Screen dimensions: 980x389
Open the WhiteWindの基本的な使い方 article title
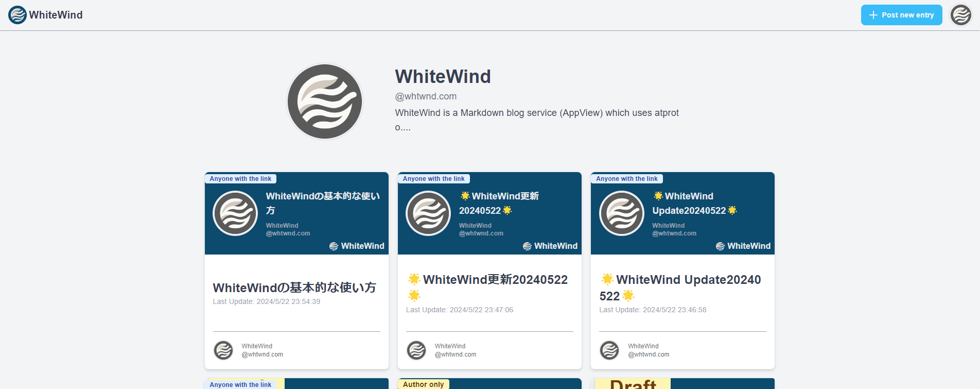point(294,287)
